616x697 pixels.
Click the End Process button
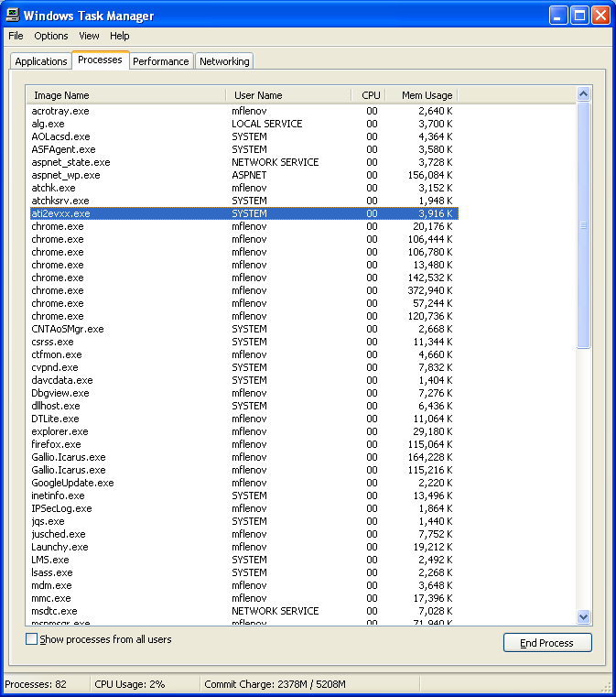click(547, 643)
